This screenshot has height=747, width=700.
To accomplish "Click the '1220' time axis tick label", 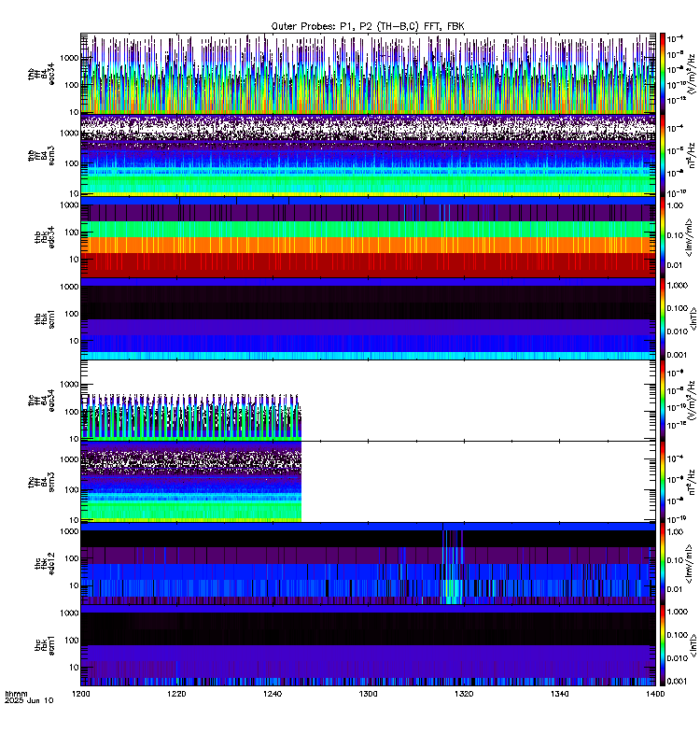I will 176,694.
